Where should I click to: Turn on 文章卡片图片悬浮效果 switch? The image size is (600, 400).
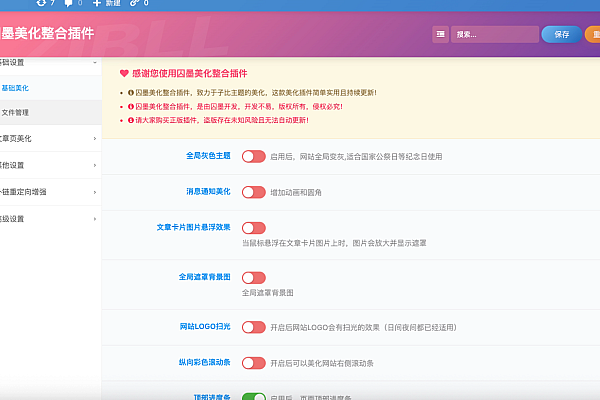[254, 228]
